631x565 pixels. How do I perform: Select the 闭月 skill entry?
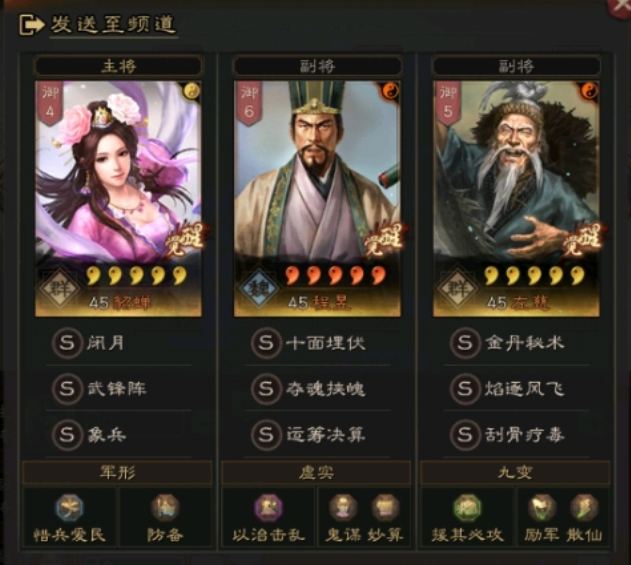coord(118,343)
